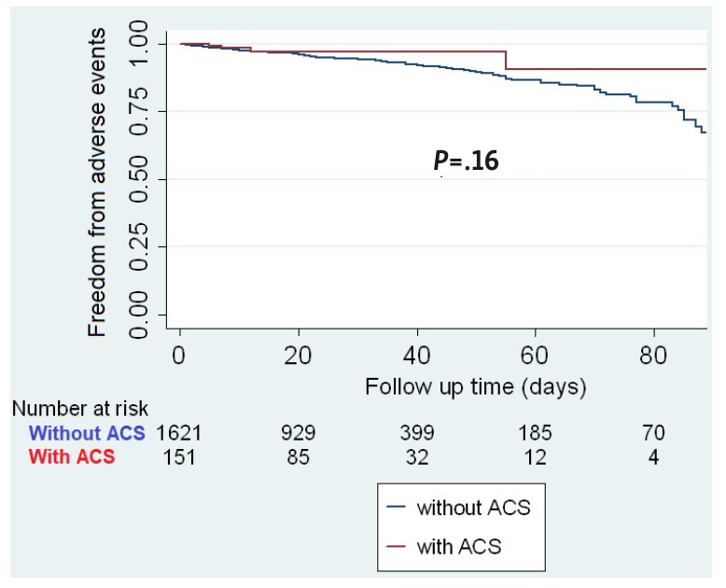This screenshot has width=726, height=588.
Task: Click the 929 number-at-risk value
Action: [x=300, y=434]
